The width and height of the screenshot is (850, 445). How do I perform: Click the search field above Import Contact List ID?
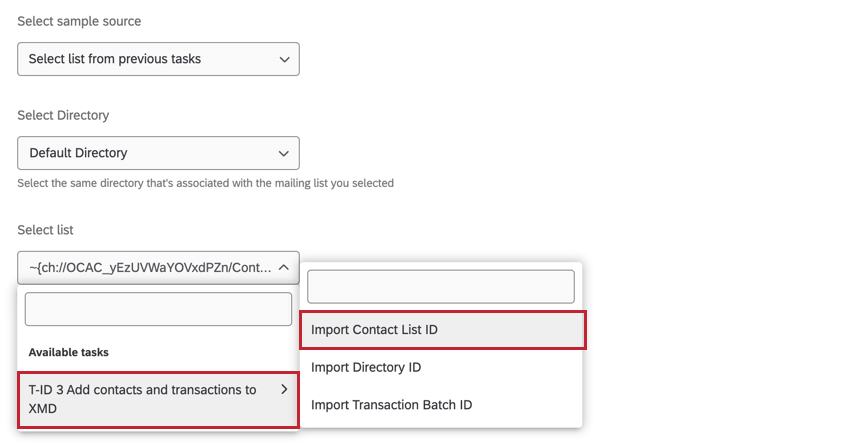(x=441, y=286)
